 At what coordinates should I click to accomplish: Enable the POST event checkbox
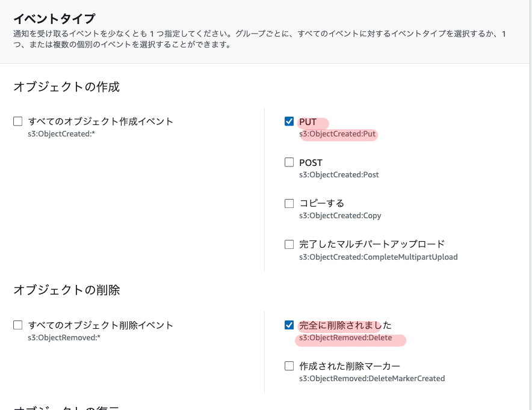click(289, 162)
